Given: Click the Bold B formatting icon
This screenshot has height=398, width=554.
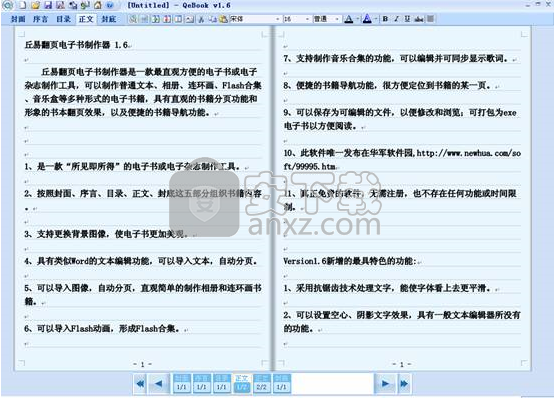Looking at the screenshot, I should [x=385, y=19].
